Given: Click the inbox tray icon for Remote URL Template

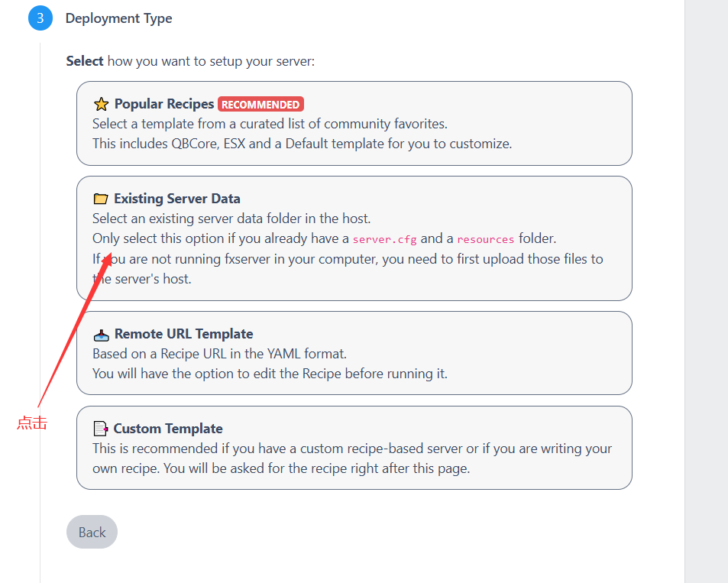Looking at the screenshot, I should coord(101,335).
